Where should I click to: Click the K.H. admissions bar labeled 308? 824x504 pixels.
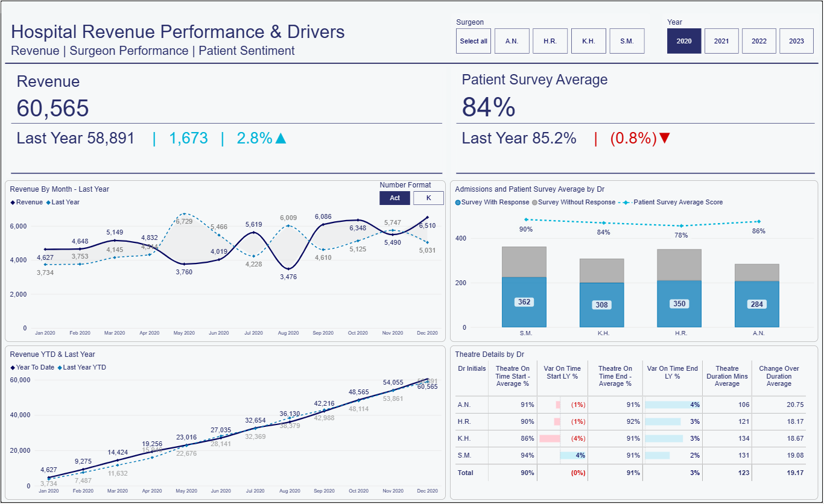pos(602,293)
